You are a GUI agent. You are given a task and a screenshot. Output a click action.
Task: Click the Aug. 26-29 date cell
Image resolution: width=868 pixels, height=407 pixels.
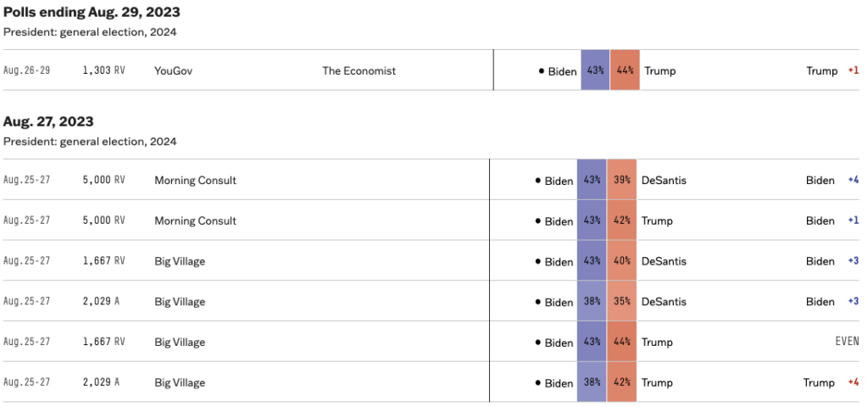click(27, 71)
